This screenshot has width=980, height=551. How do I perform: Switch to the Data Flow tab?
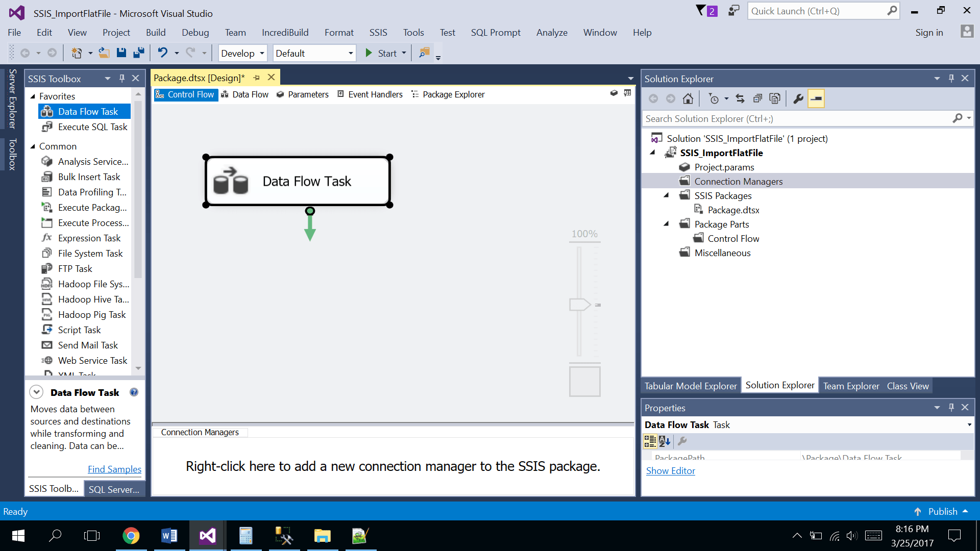(x=251, y=94)
